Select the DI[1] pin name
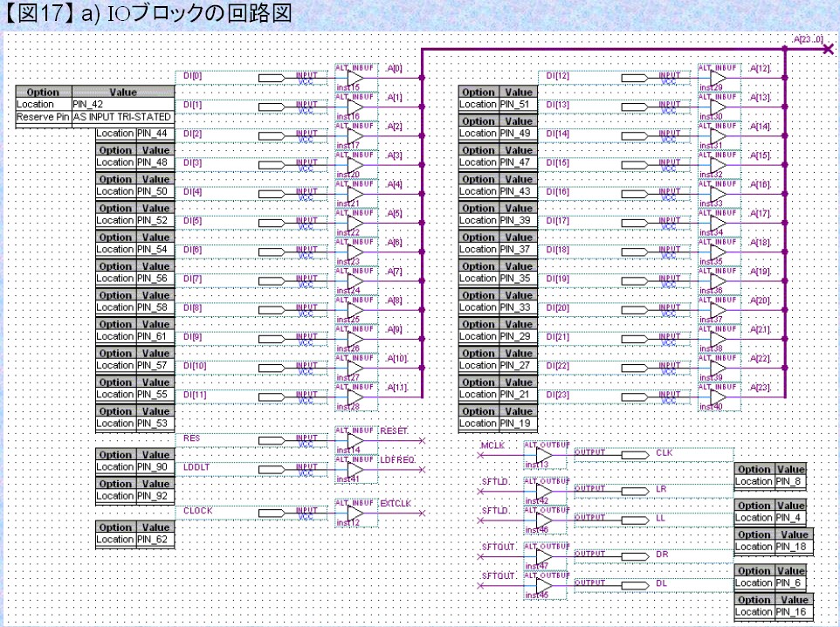The image size is (840, 627). click(x=192, y=105)
